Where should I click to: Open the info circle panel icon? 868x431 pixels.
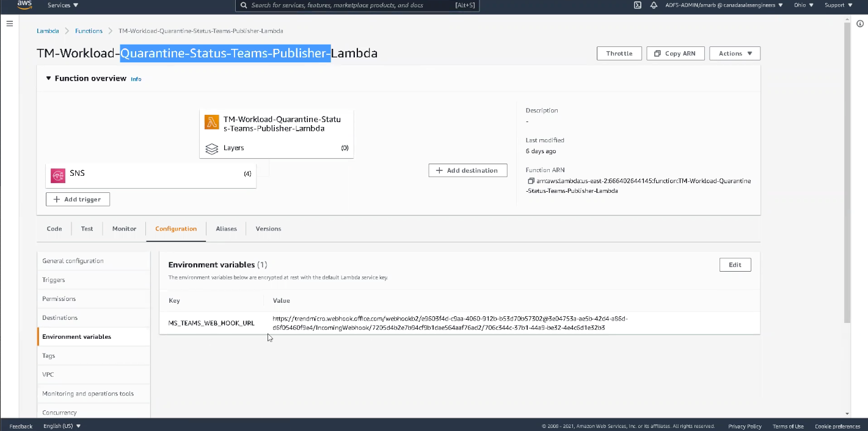pos(859,24)
